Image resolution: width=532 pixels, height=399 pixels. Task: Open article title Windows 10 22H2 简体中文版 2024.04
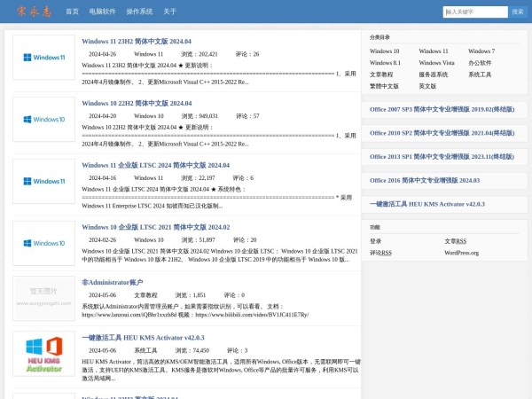click(x=137, y=103)
